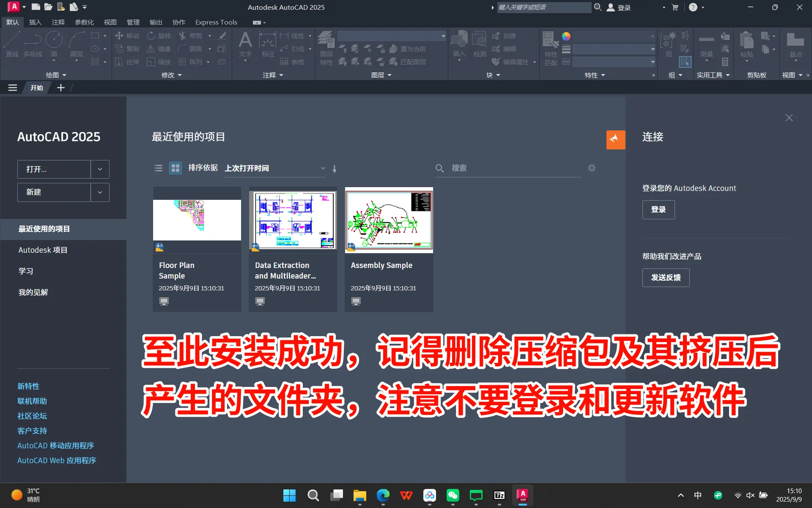812x508 pixels.
Task: Open the 插入 ribbon tab
Action: point(35,22)
